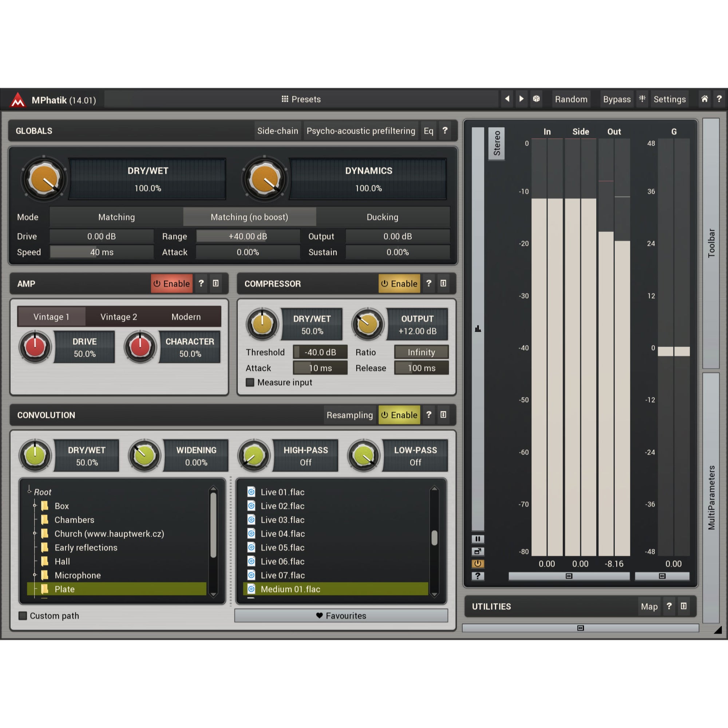Click the next preset arrow
The width and height of the screenshot is (728, 728).
(522, 99)
